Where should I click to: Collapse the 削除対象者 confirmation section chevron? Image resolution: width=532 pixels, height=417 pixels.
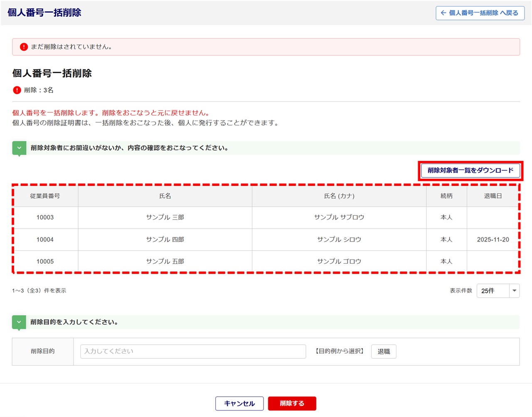[x=19, y=148]
